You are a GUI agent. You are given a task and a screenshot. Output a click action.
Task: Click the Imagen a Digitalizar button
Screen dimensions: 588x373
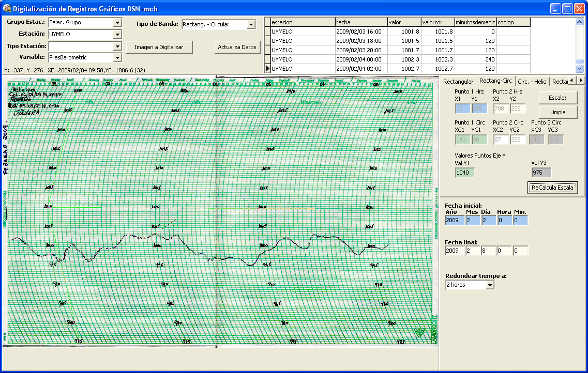[159, 47]
